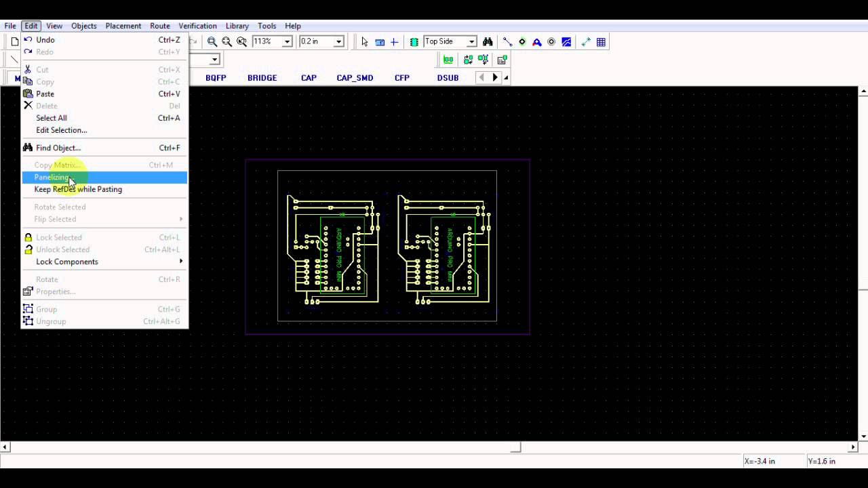Click the left Arduino Pro Mini board
This screenshot has height=488, width=868.
point(333,249)
